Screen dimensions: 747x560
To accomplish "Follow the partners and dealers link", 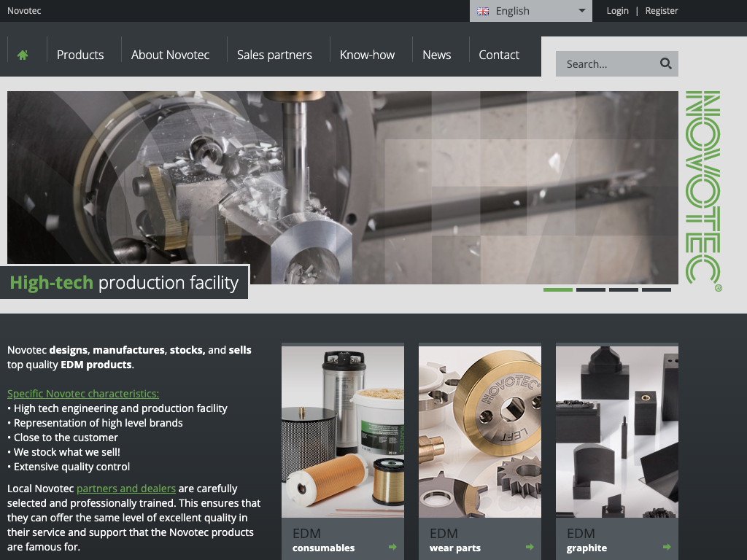I will point(126,489).
